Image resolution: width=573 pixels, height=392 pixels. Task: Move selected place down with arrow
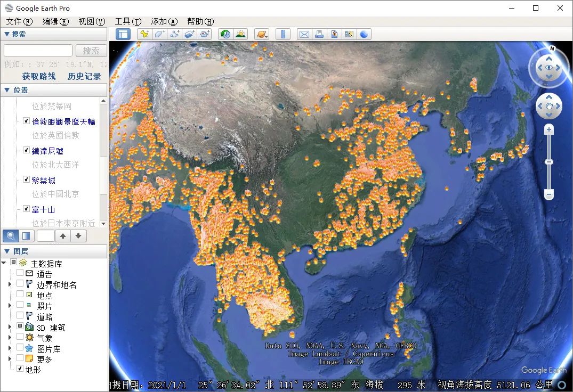tap(78, 236)
